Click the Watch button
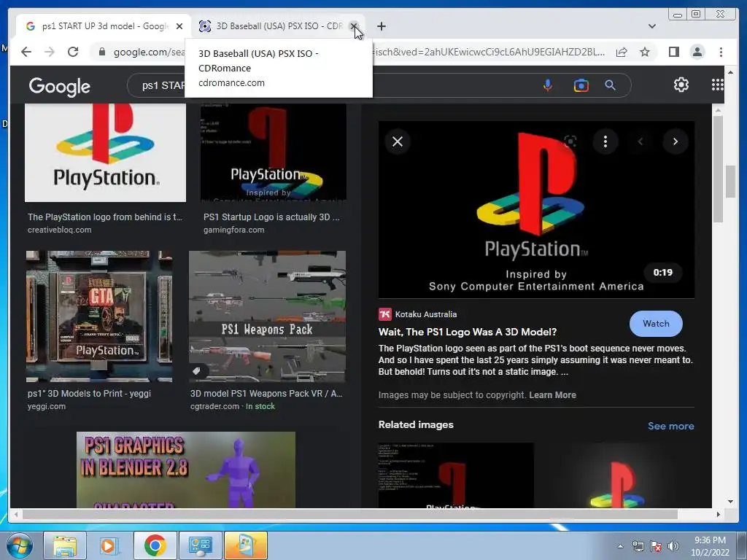 pyautogui.click(x=656, y=324)
